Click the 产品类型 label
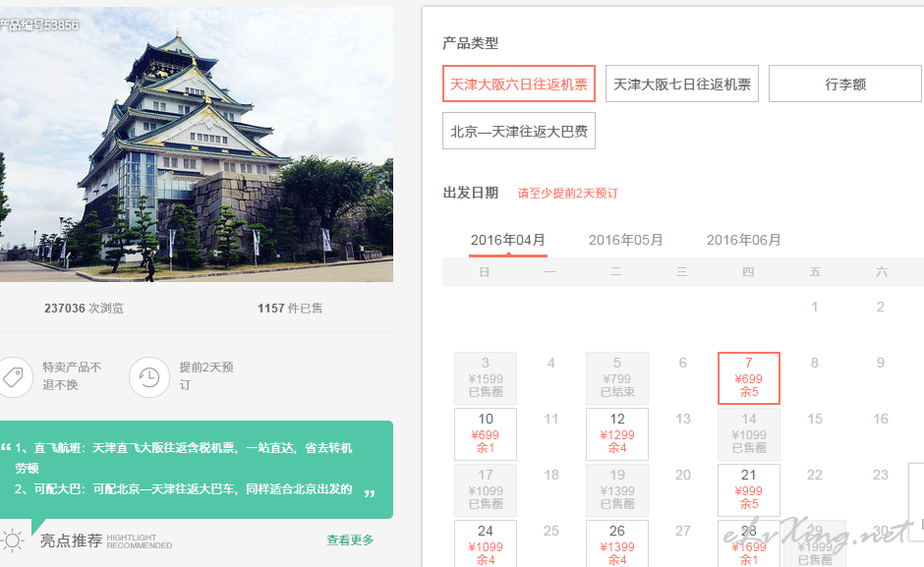The width and height of the screenshot is (924, 567). [x=470, y=43]
